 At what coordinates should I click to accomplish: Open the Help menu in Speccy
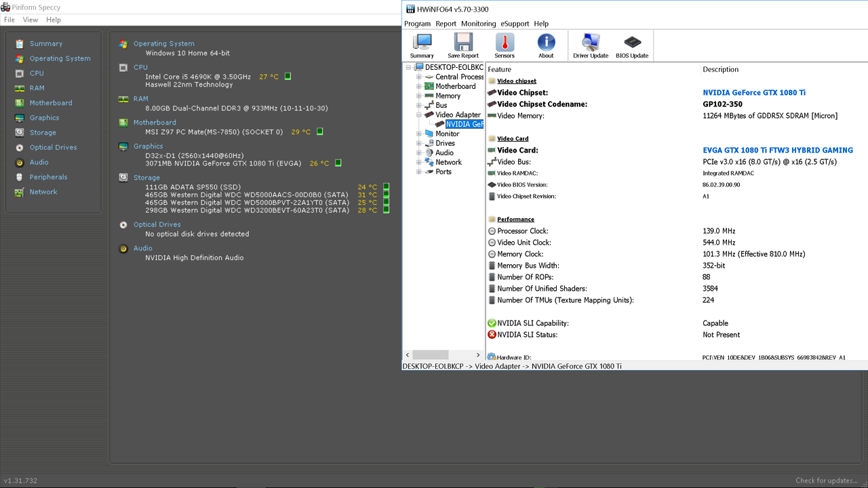pos(54,20)
